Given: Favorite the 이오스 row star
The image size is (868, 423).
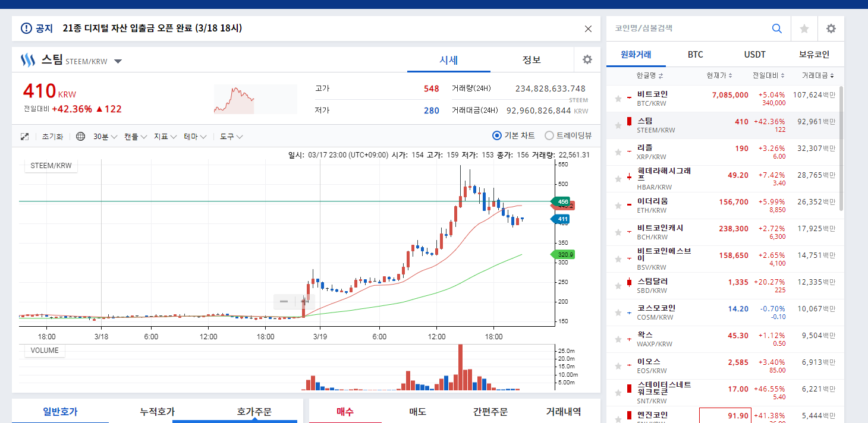Looking at the screenshot, I should click(618, 366).
